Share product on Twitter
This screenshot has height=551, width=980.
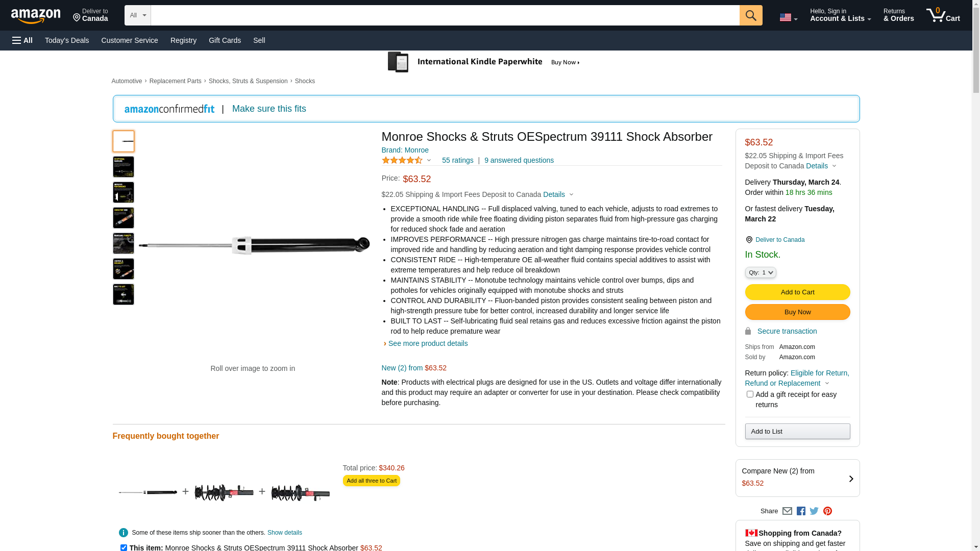[814, 511]
